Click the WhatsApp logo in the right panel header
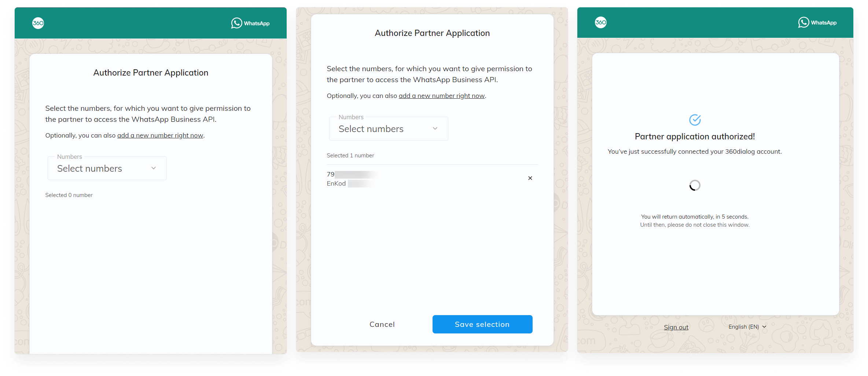The width and height of the screenshot is (868, 376). (x=817, y=22)
